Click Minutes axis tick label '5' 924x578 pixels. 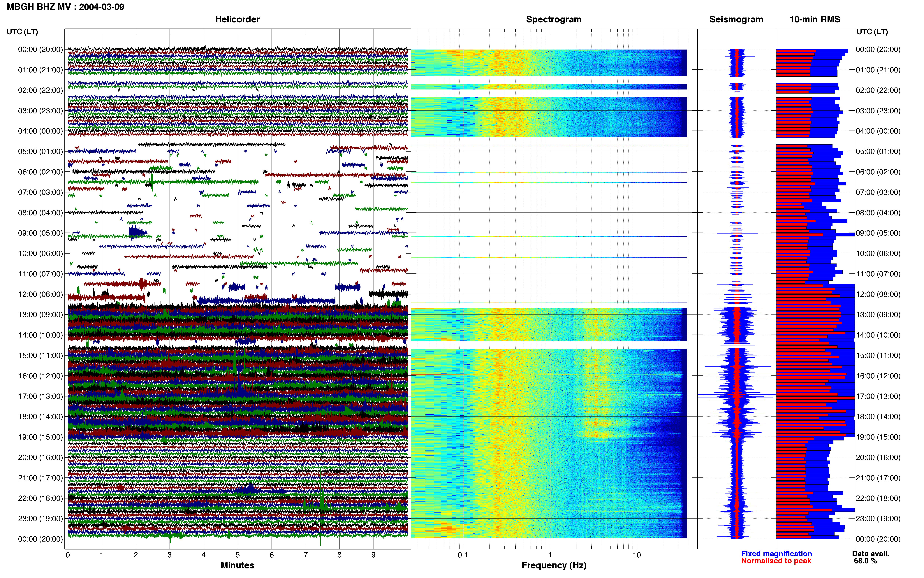tap(238, 555)
